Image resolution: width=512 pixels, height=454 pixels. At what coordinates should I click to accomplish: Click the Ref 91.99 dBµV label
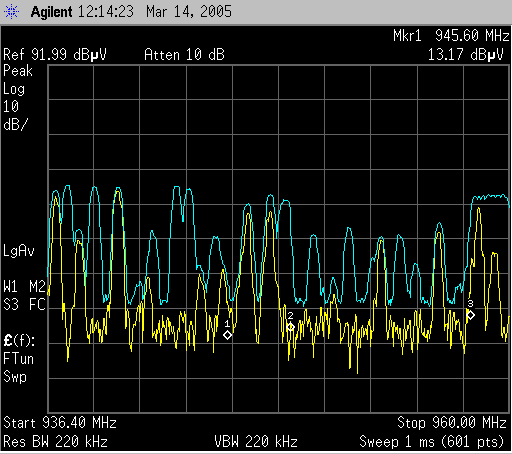point(55,55)
